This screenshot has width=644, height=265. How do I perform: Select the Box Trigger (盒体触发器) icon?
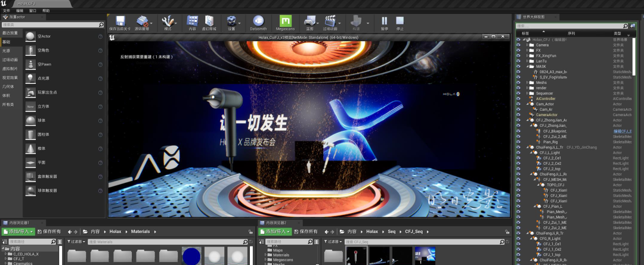(30, 176)
